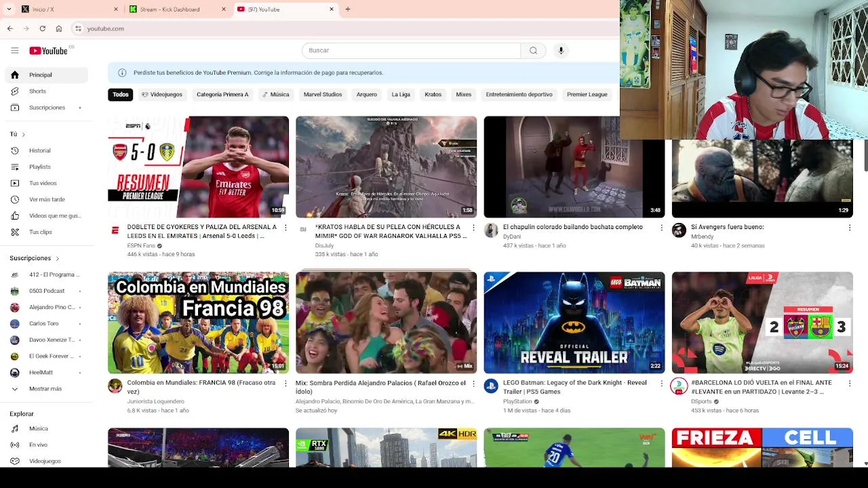
Task: Open options menu for Si Avengers fuera bueno video
Action: pos(849,228)
